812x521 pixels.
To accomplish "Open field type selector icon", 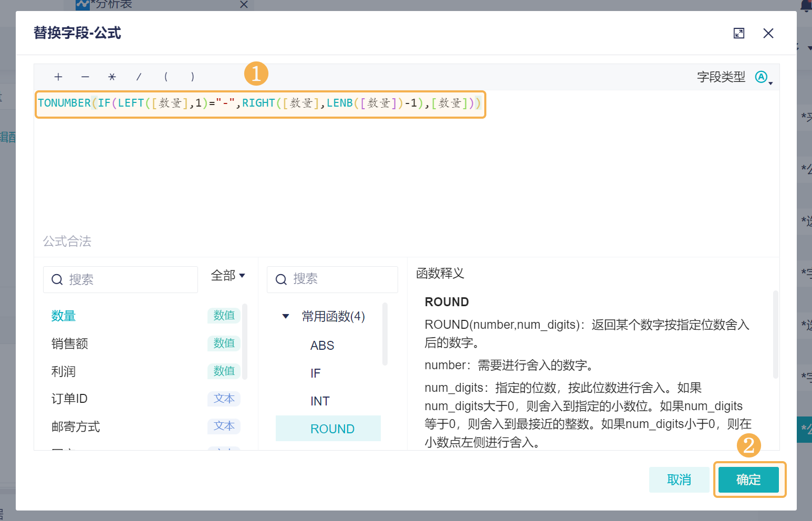I will coord(764,78).
